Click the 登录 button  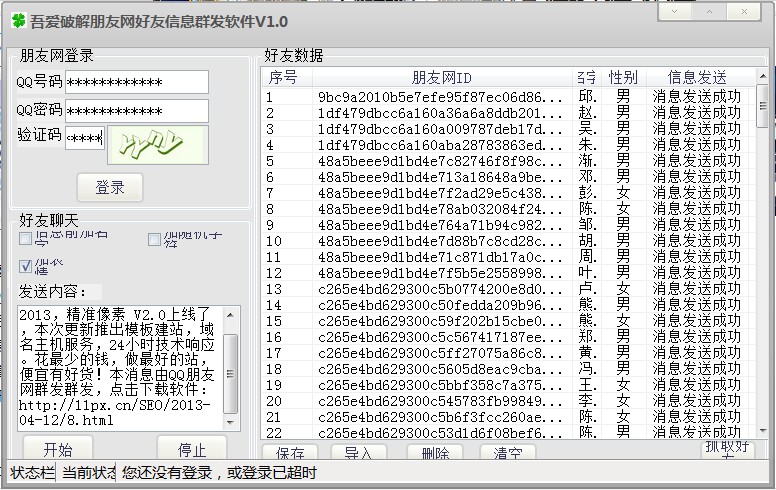(110, 188)
